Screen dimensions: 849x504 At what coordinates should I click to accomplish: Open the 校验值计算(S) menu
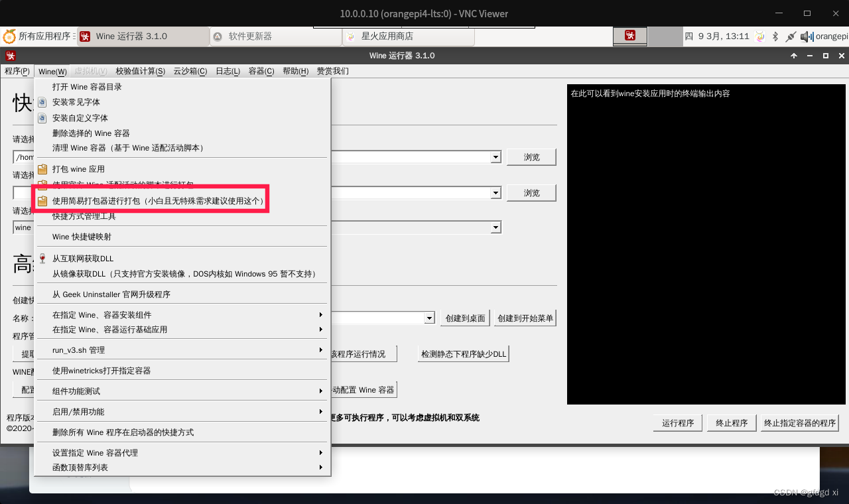point(140,71)
